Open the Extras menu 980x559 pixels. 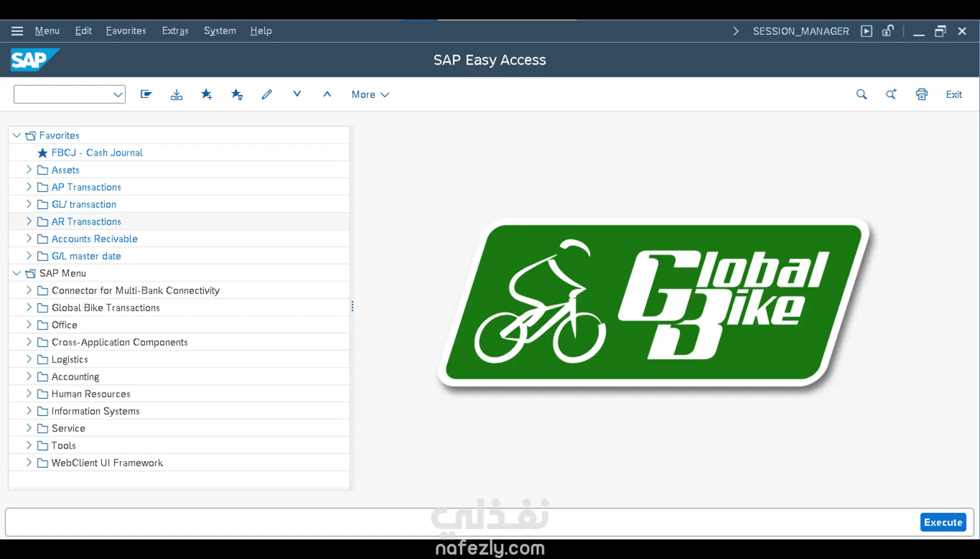coord(175,31)
